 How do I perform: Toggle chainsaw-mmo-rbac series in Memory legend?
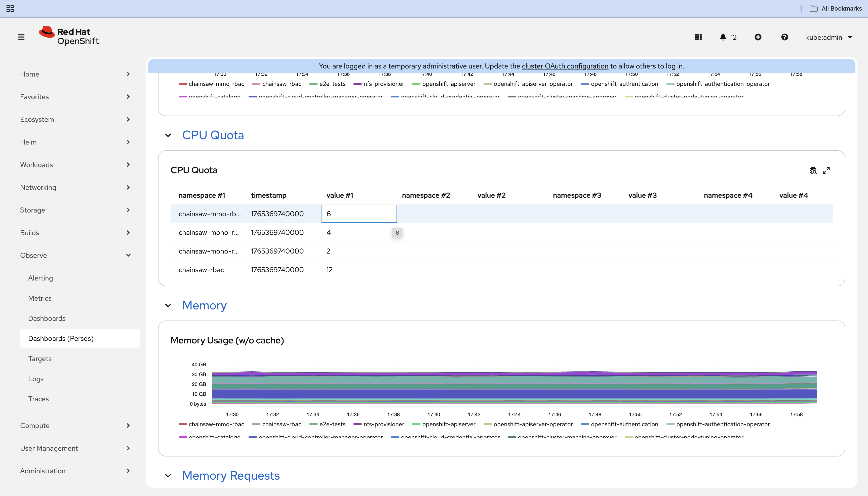pos(216,424)
